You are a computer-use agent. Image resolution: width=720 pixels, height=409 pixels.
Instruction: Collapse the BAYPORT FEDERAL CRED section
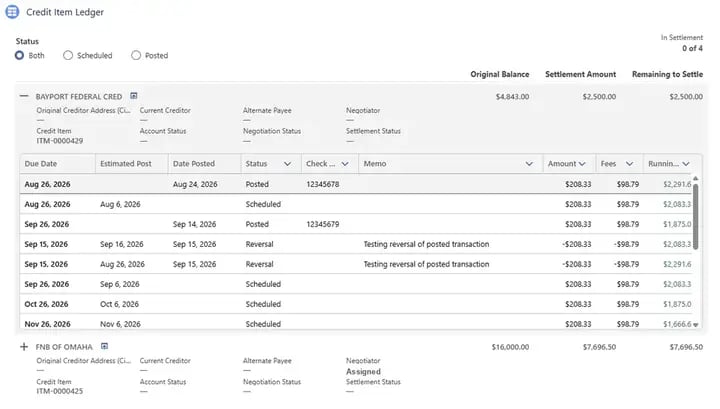point(24,96)
